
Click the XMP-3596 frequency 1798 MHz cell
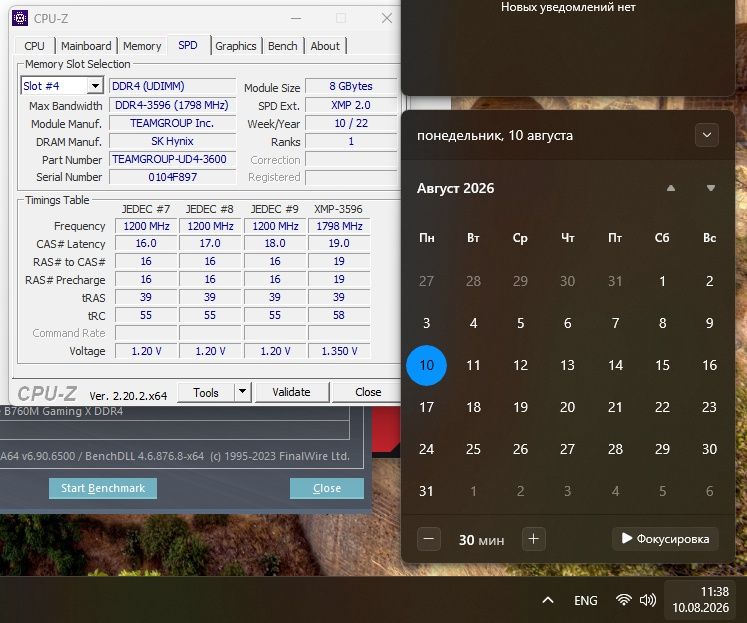pos(339,226)
